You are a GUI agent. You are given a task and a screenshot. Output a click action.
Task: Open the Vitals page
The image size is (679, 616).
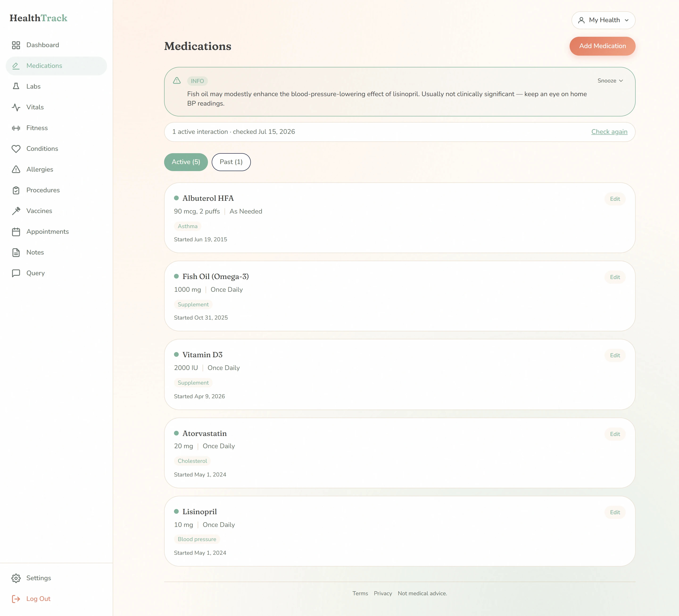pos(56,107)
